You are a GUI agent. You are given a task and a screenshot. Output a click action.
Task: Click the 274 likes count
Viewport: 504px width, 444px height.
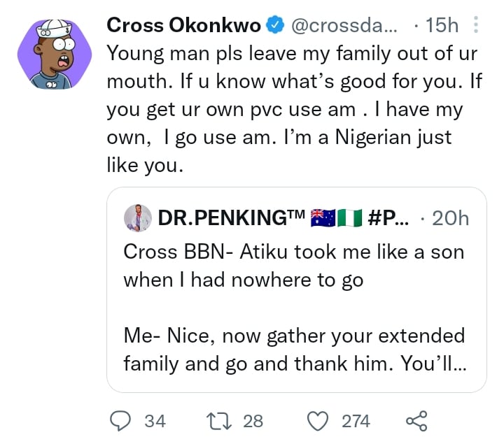tap(356, 420)
